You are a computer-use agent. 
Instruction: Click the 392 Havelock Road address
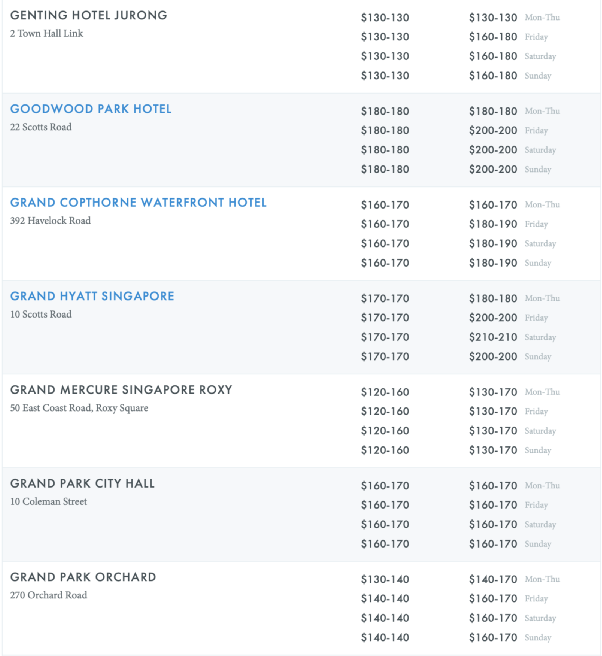(x=50, y=221)
